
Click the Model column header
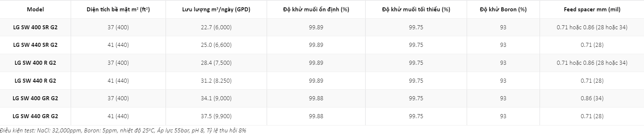[35, 10]
